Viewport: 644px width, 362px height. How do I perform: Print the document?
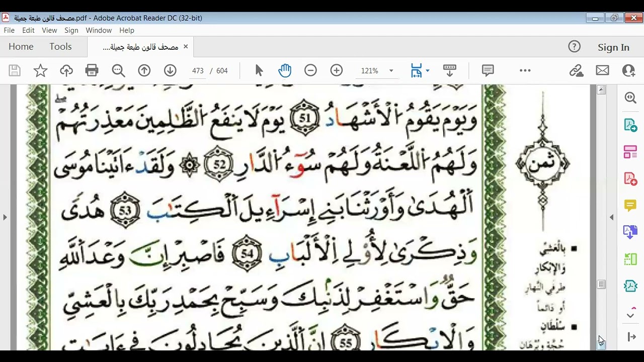(x=92, y=71)
